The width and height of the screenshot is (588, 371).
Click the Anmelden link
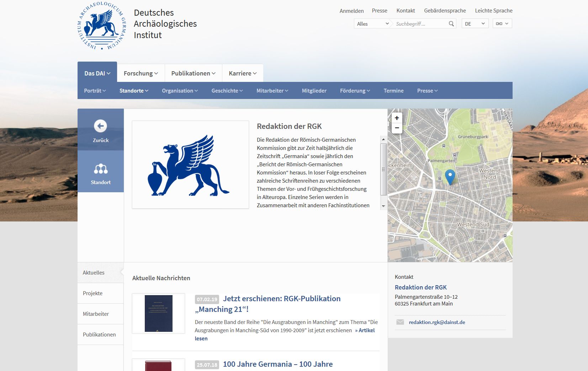351,11
